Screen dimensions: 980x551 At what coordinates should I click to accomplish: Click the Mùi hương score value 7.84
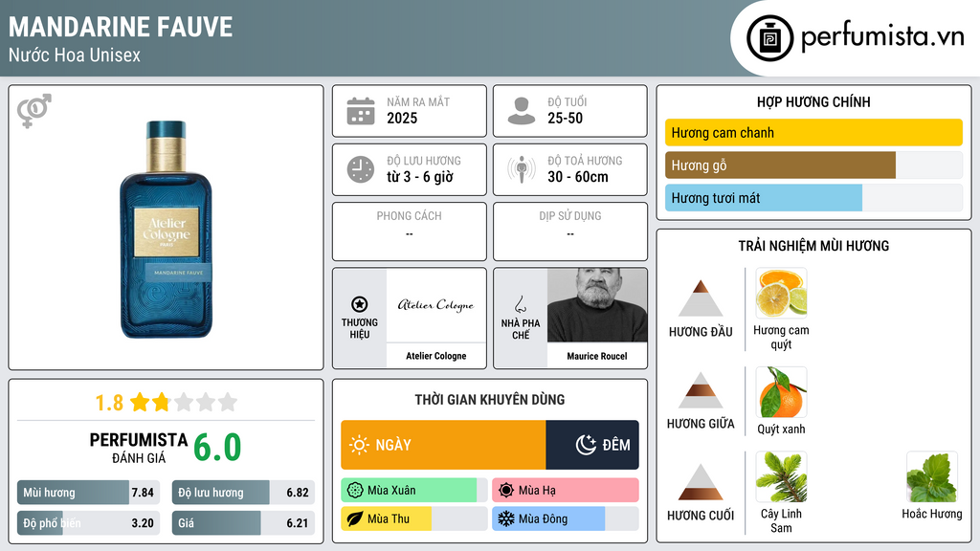[143, 493]
